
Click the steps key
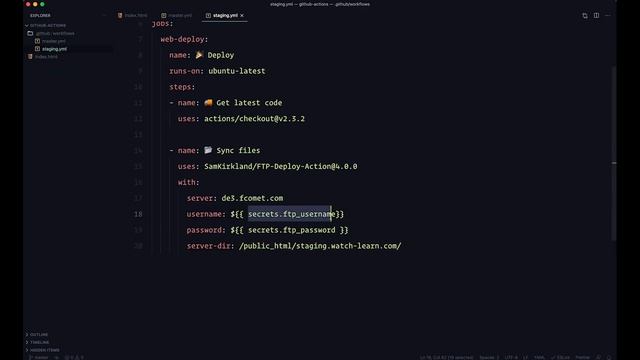point(180,87)
